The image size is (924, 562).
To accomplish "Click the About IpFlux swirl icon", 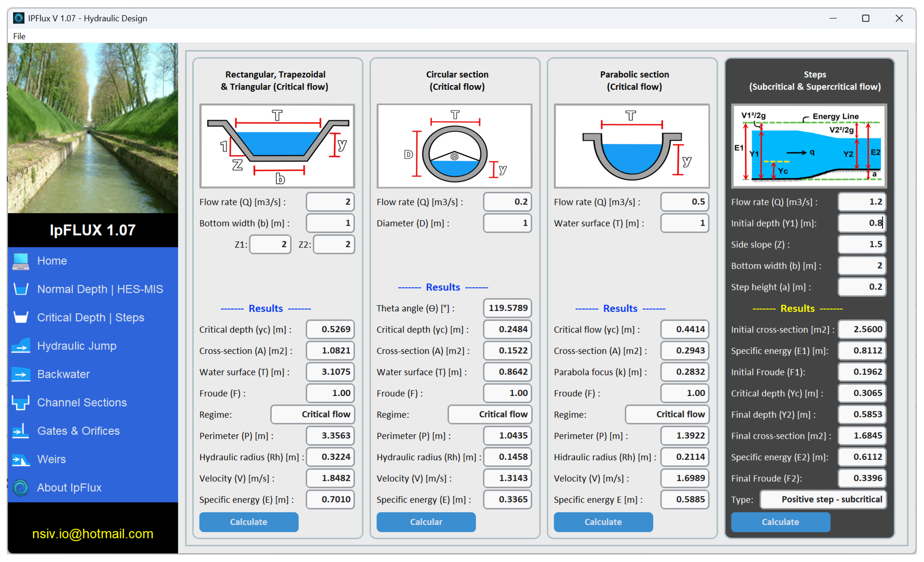I will pos(21,488).
